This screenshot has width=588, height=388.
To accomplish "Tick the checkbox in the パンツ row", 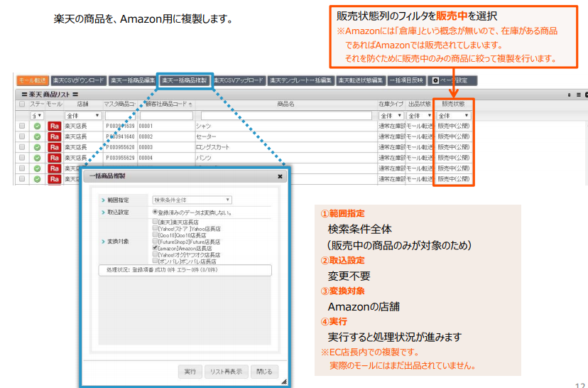I will (22, 157).
